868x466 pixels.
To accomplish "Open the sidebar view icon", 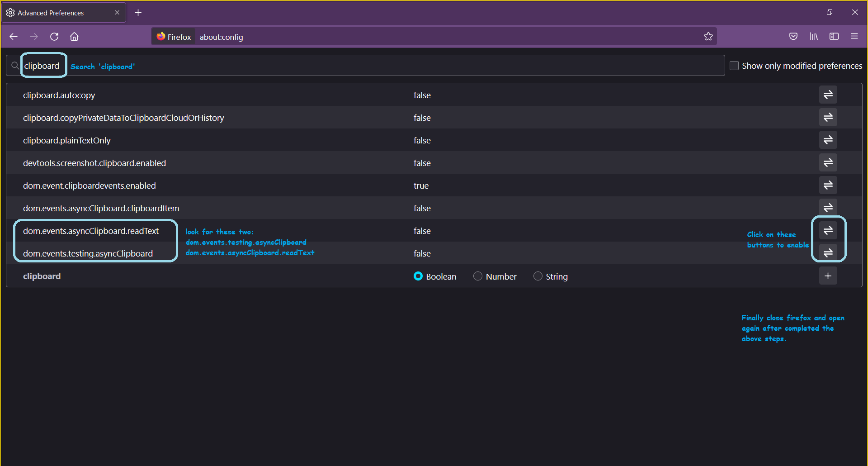I will tap(834, 36).
